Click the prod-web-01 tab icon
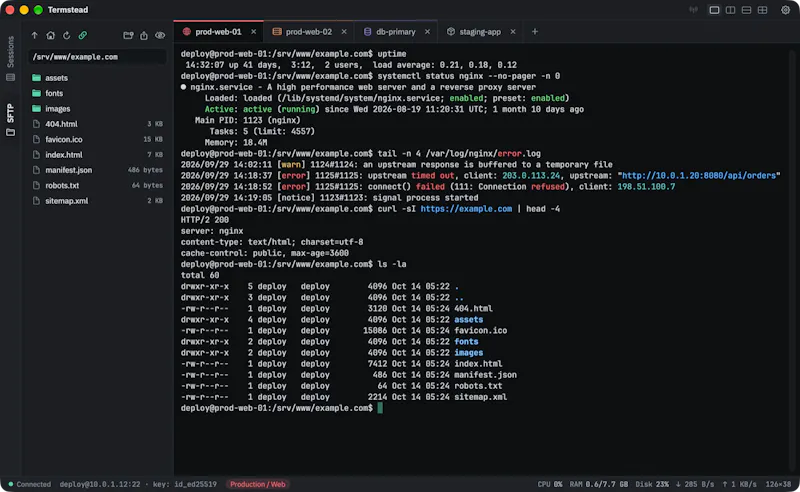The image size is (800, 492). pyautogui.click(x=187, y=32)
